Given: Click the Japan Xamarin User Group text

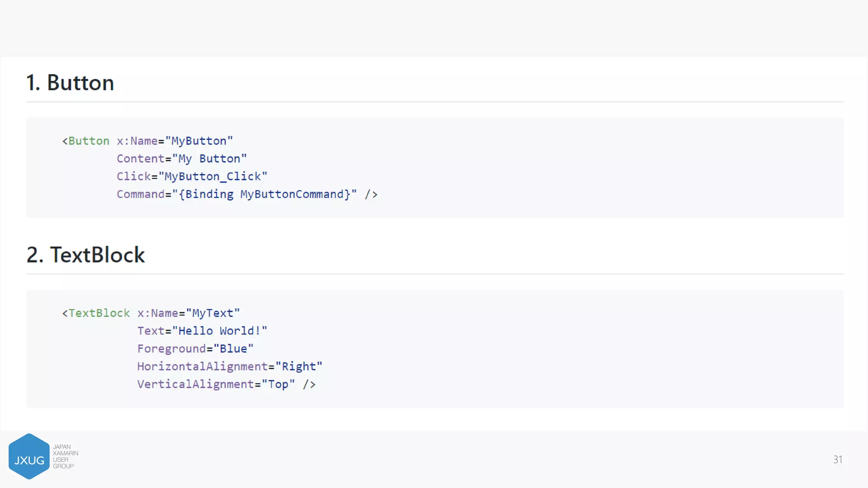Looking at the screenshot, I should 65,457.
